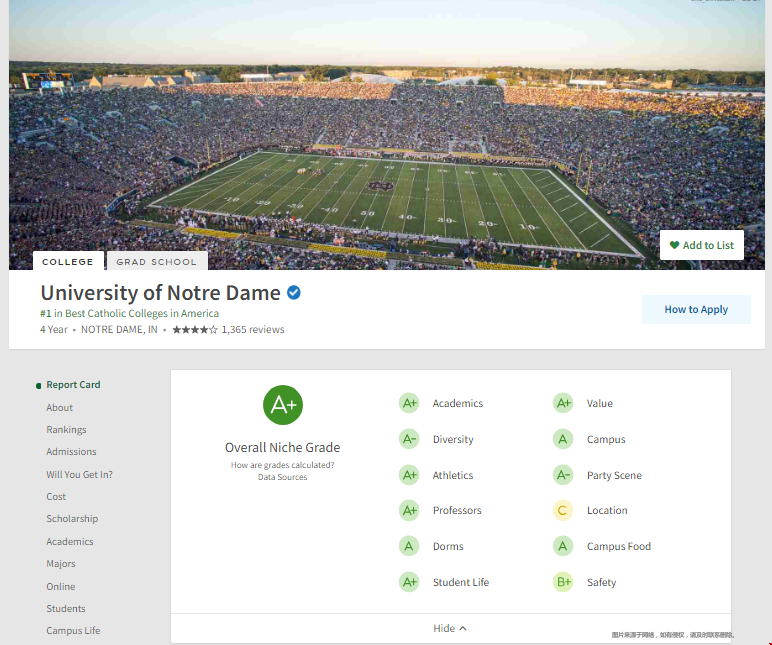The width and height of the screenshot is (772, 645).
Task: Switch to the COLLEGE tab
Action: [68, 261]
